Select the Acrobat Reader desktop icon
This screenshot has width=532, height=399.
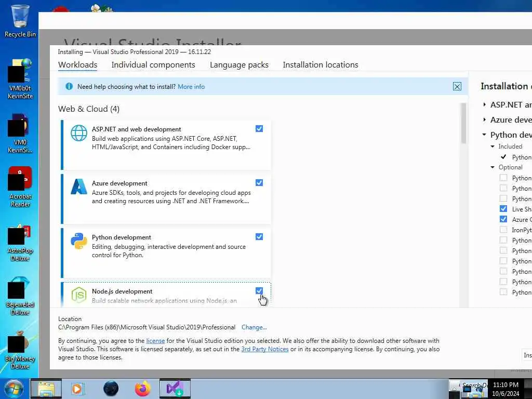pos(20,187)
